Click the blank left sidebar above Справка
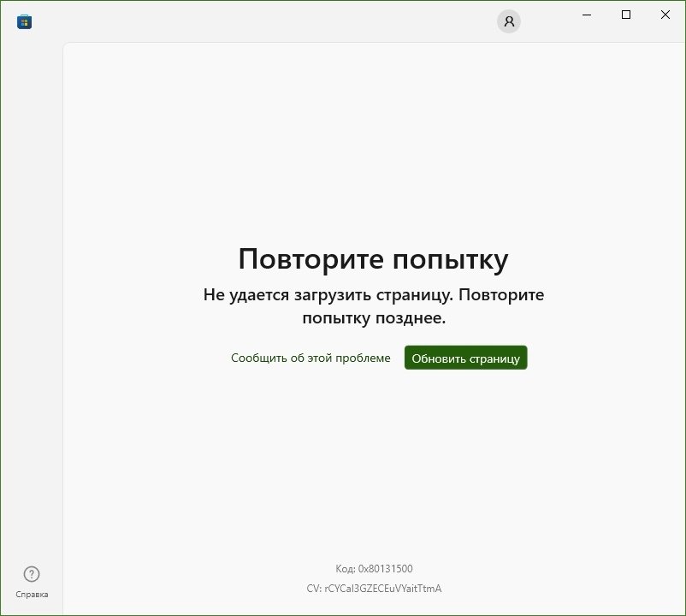 [32, 299]
